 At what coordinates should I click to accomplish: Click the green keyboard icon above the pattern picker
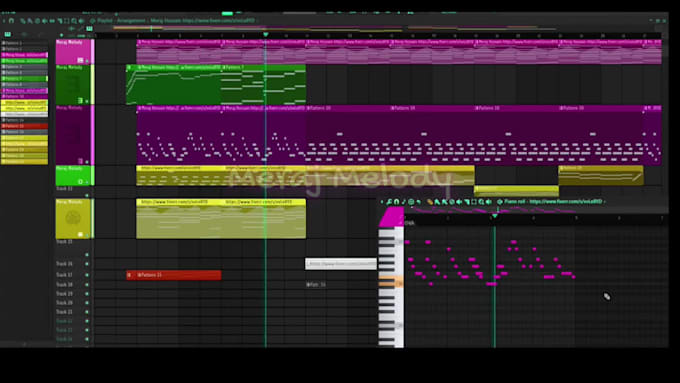pos(7,34)
